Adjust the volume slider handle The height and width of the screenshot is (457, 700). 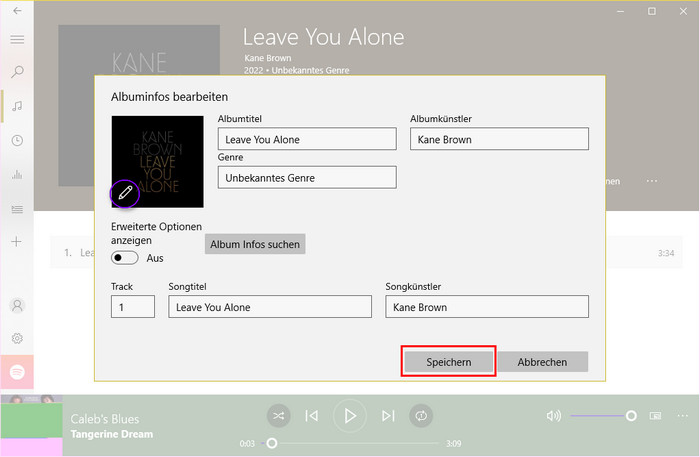(x=631, y=416)
